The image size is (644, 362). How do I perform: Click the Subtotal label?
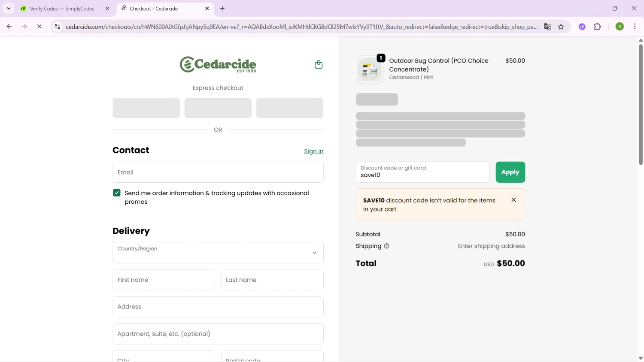tap(368, 234)
